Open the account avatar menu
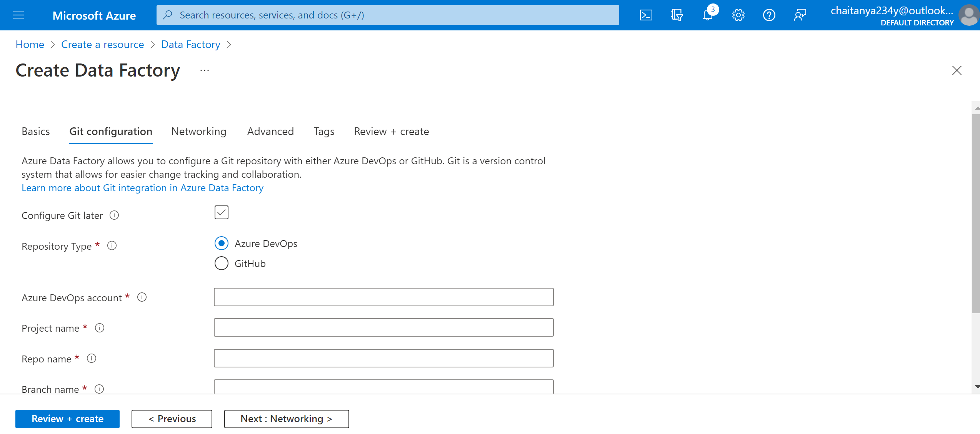980x434 pixels. pos(969,15)
